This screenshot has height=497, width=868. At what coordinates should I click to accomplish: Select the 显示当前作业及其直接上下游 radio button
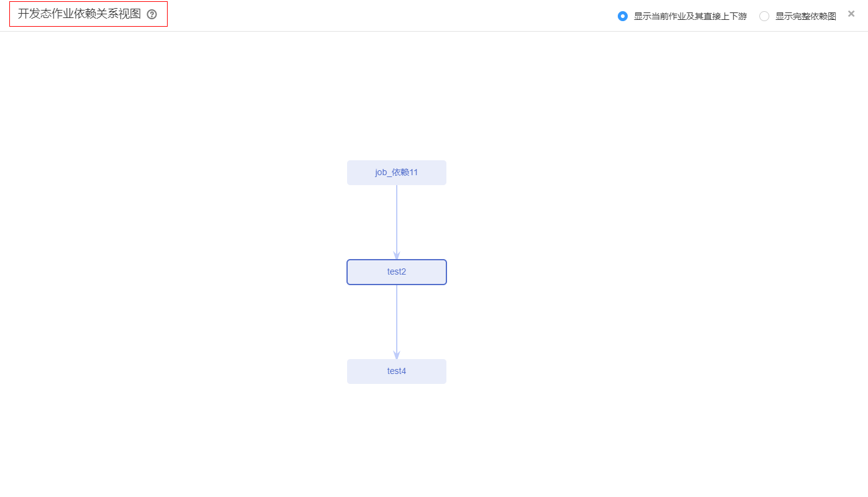623,16
